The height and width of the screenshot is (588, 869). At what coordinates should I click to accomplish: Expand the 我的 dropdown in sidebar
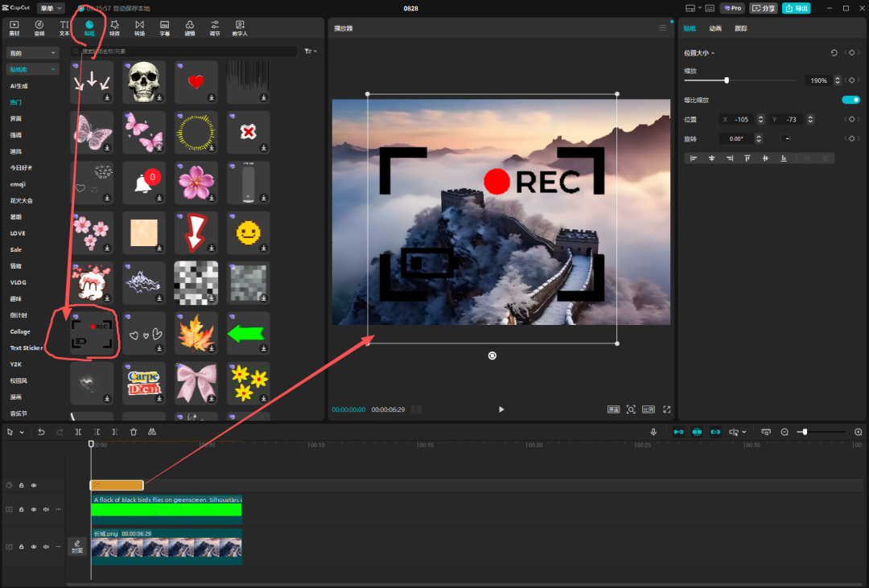click(x=33, y=53)
